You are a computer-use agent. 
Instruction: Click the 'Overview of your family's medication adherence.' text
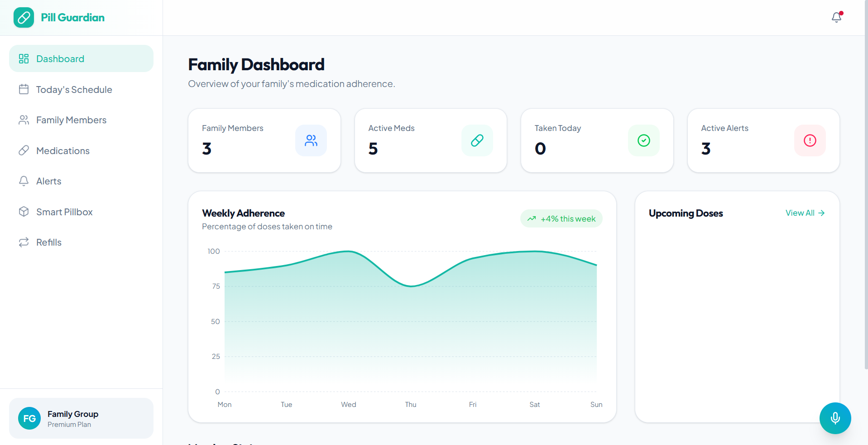click(292, 84)
